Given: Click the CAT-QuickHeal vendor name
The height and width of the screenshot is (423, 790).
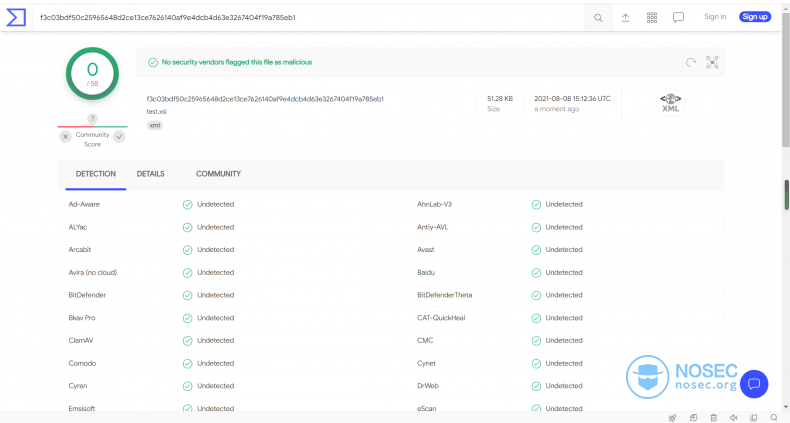Looking at the screenshot, I should pos(441,318).
